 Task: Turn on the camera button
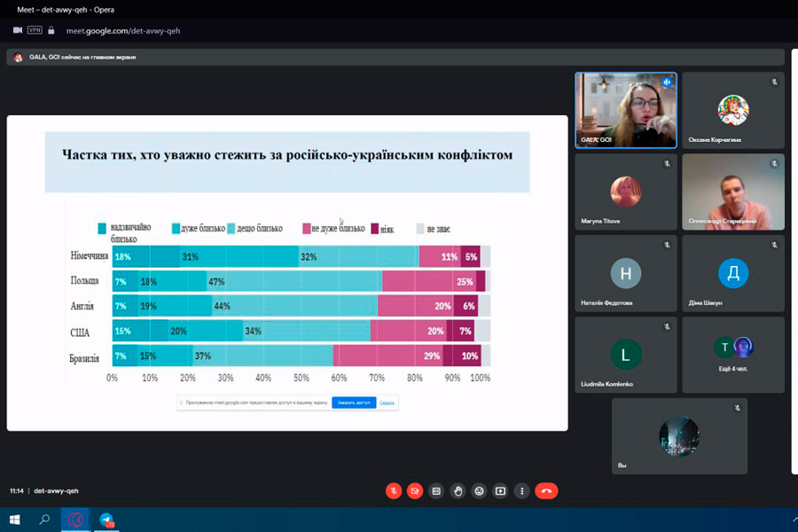click(x=415, y=490)
